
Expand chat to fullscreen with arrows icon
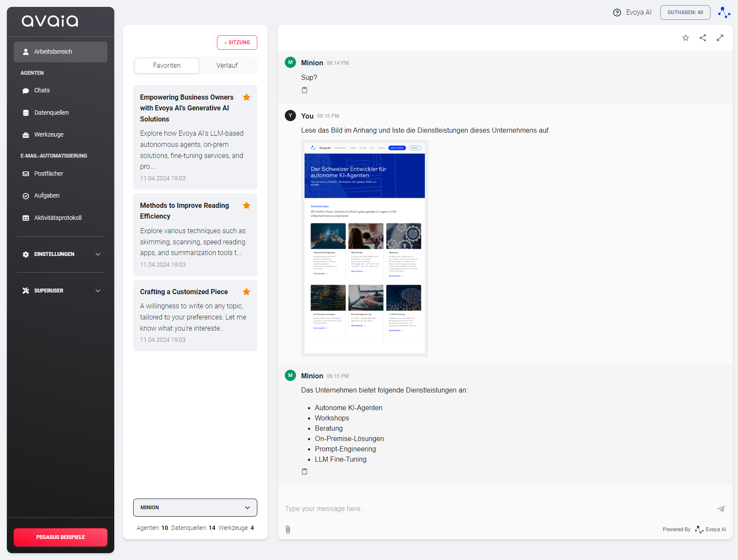tap(720, 38)
